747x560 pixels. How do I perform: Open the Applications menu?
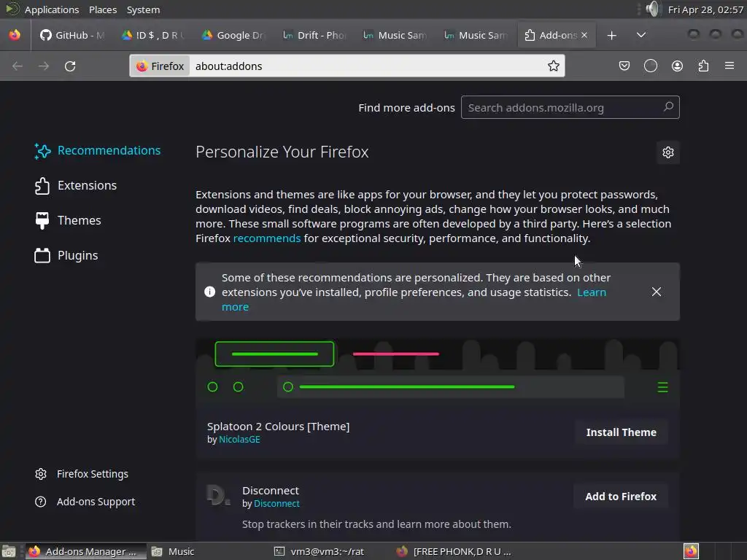52,9
